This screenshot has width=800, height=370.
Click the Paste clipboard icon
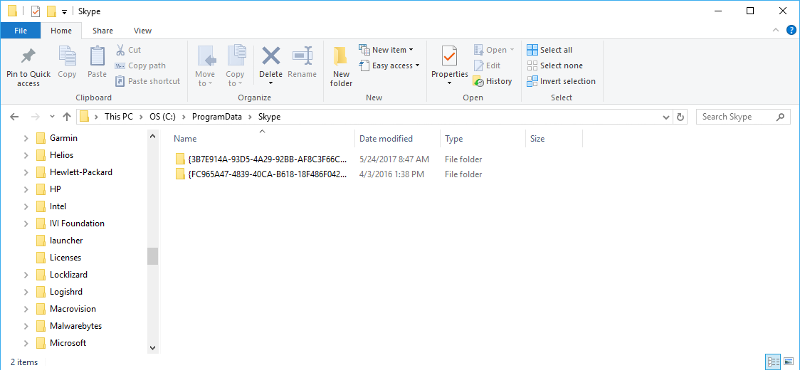pos(97,56)
